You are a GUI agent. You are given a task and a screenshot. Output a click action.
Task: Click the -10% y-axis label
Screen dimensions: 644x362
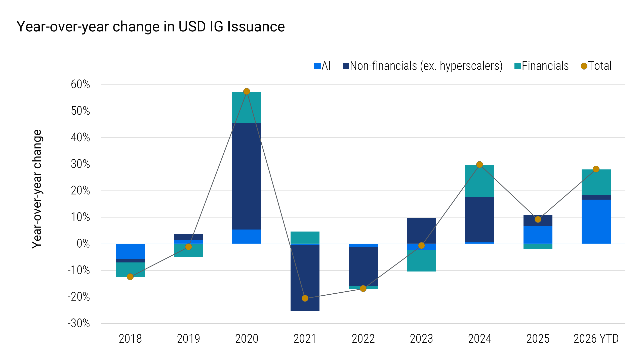[x=79, y=270]
